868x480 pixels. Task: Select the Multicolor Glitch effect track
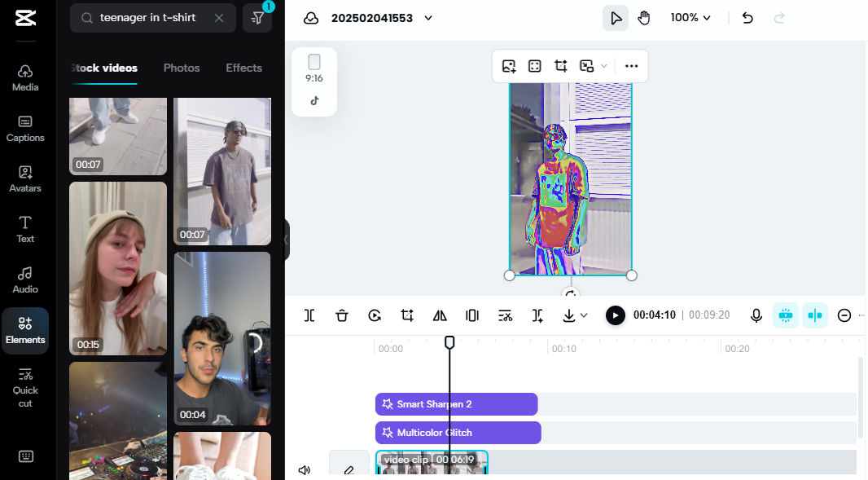(x=458, y=433)
